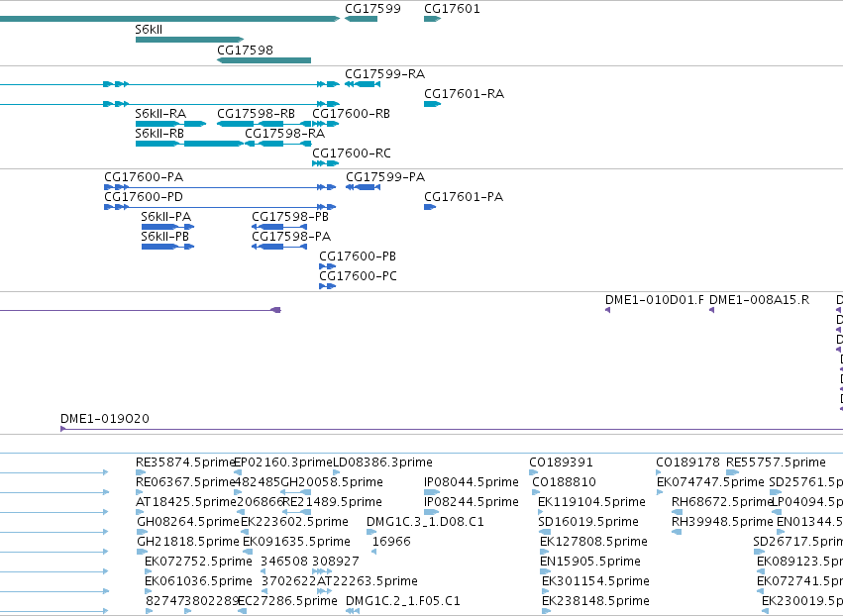The width and height of the screenshot is (843, 616).
Task: Open EST label EK119104.5prime
Action: click(x=592, y=502)
